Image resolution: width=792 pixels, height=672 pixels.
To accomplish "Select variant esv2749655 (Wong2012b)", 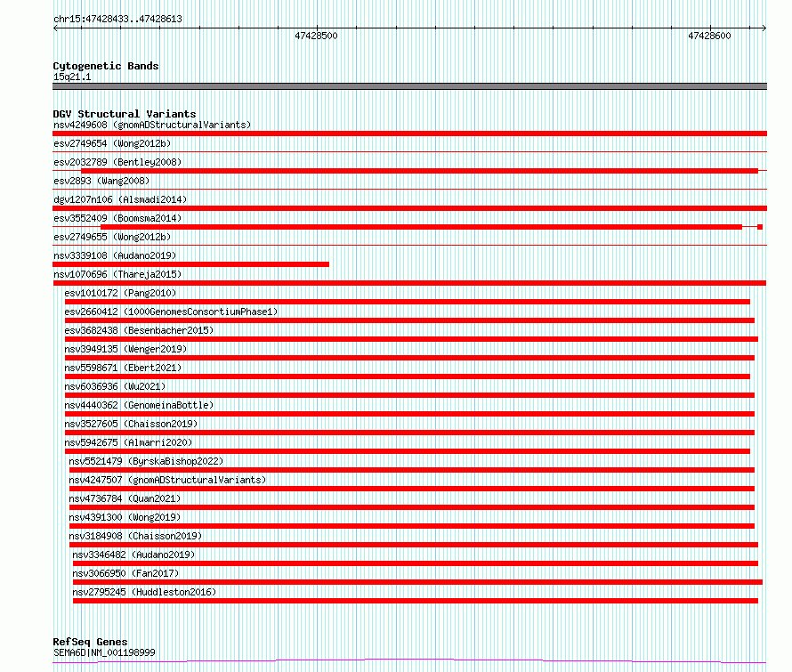I will (x=112, y=237).
